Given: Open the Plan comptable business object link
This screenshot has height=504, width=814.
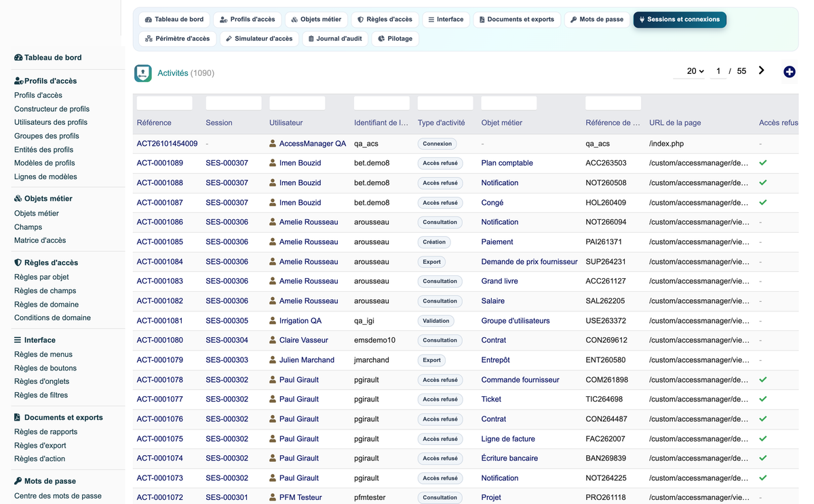Looking at the screenshot, I should pos(507,163).
